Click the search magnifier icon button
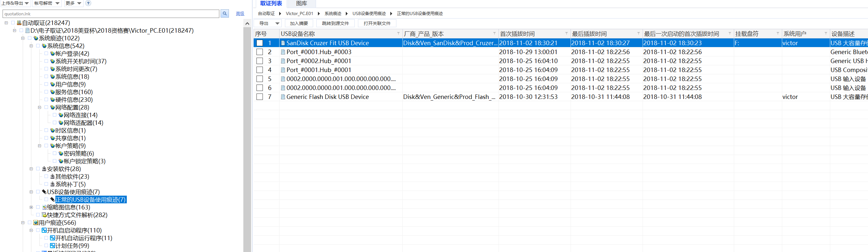868x252 pixels. 224,13
